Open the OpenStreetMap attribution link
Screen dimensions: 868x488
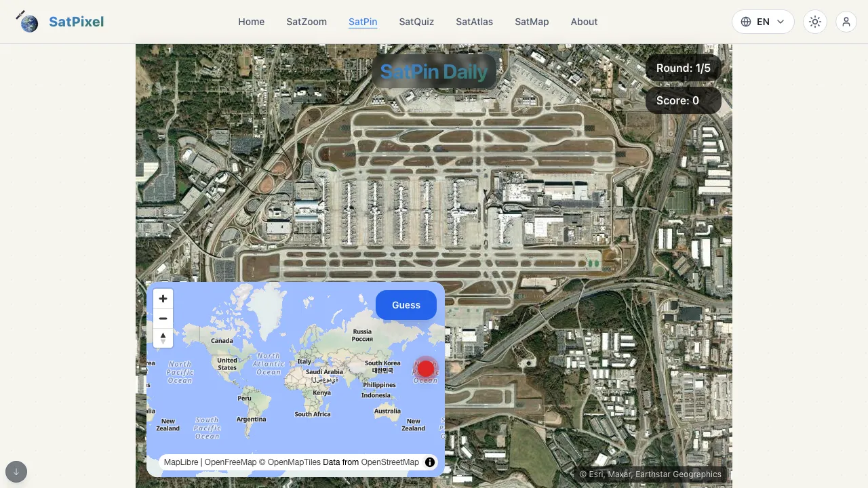click(x=390, y=462)
